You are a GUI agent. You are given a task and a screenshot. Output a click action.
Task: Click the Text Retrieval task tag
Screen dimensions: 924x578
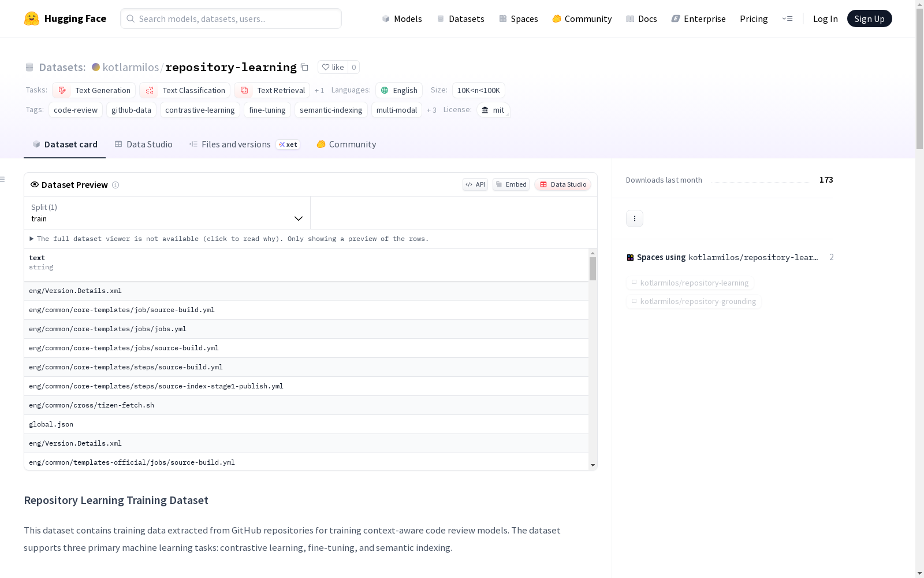coord(272,90)
